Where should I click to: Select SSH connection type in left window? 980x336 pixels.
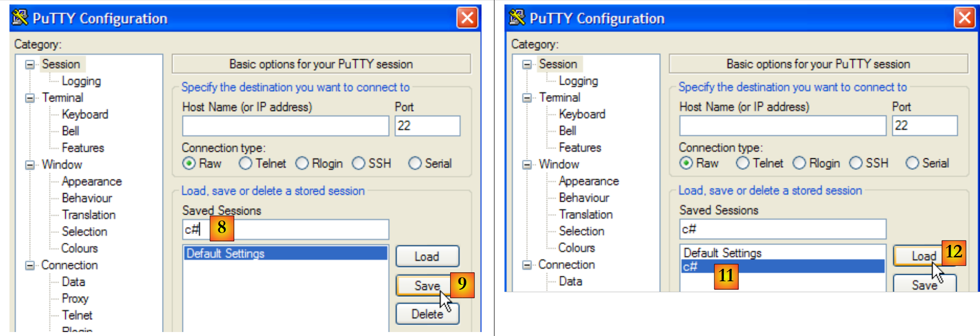pyautogui.click(x=358, y=163)
